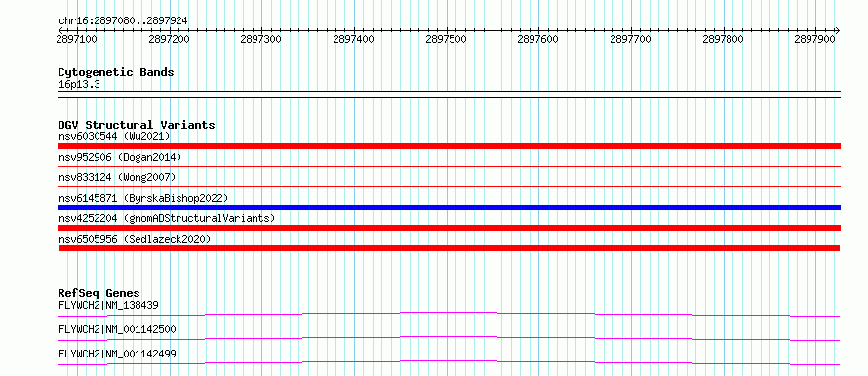Click magenta gene line of NM_001142500
The height and width of the screenshot is (376, 868).
(449, 338)
